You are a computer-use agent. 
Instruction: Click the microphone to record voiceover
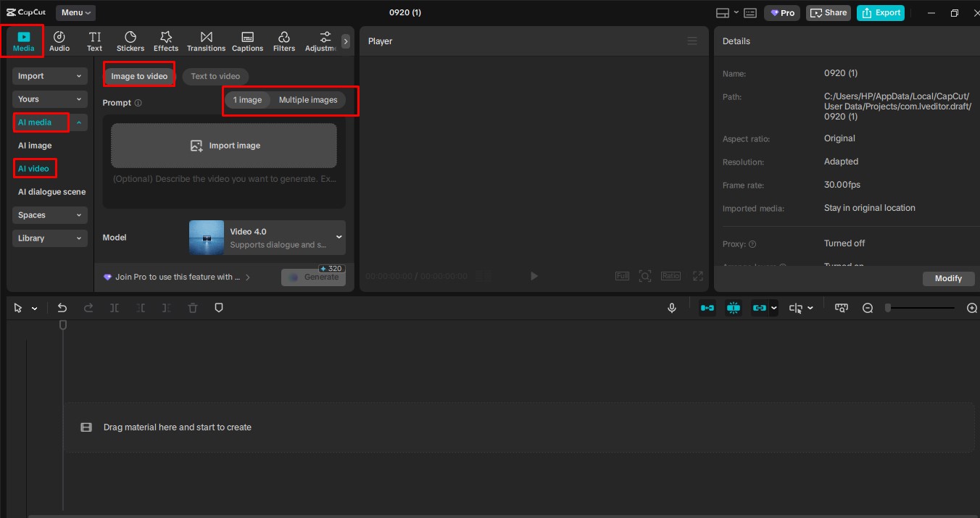click(x=671, y=307)
